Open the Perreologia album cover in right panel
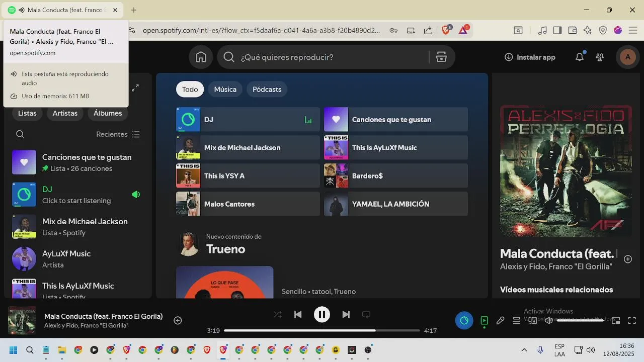 coord(566,171)
